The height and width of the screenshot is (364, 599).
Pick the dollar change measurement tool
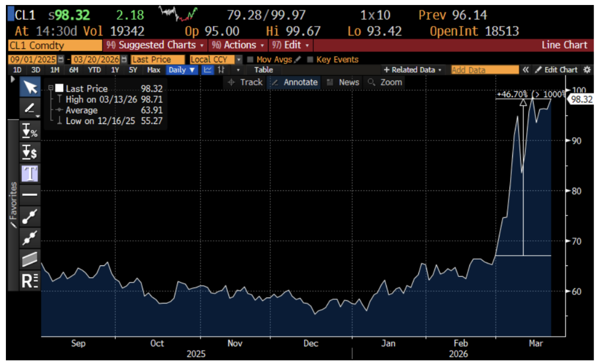(x=30, y=152)
